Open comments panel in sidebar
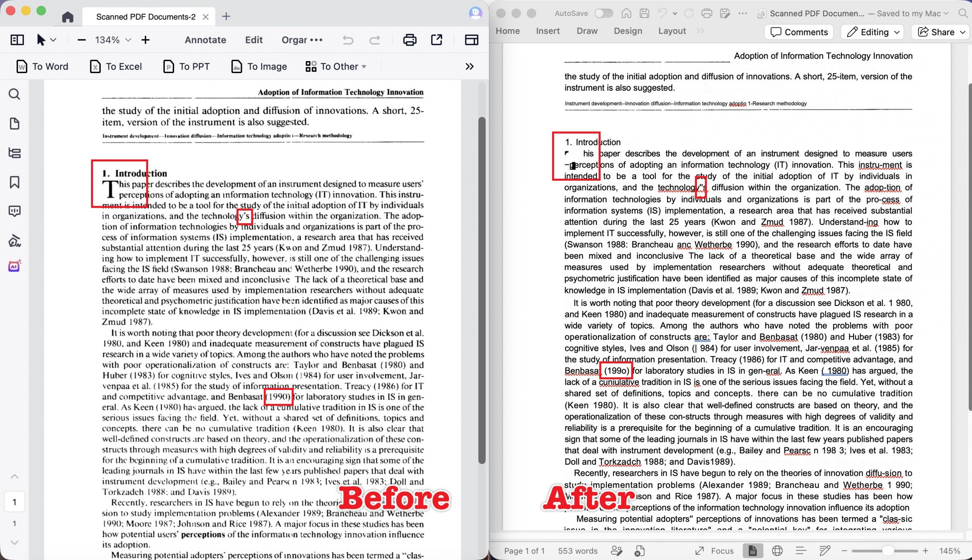The width and height of the screenshot is (972, 560). (14, 211)
